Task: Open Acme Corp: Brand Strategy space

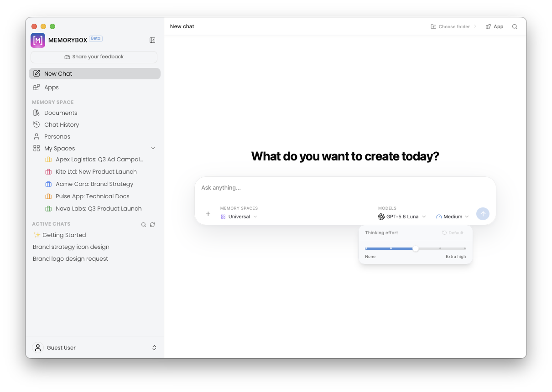Action: click(x=94, y=184)
